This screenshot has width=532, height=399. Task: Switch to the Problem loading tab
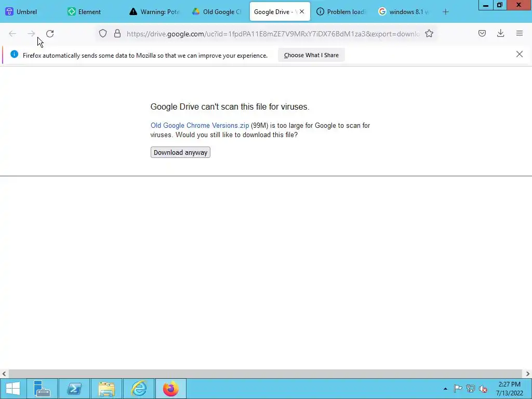(x=342, y=12)
